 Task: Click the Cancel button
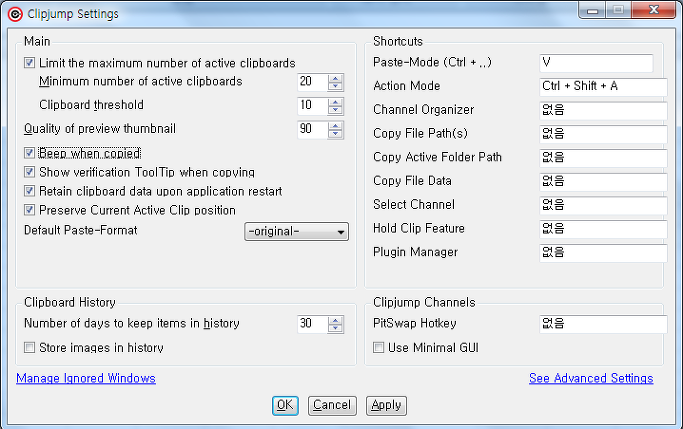coord(332,405)
